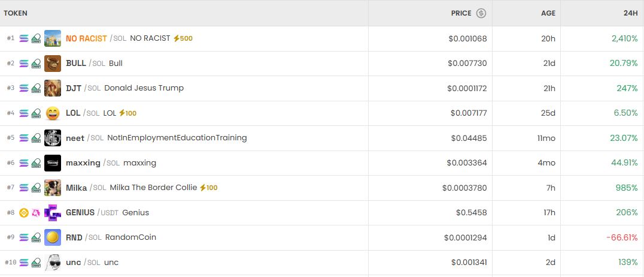Click the unc sunglasses face avatar
Image resolution: width=644 pixels, height=277 pixels.
coord(53,263)
